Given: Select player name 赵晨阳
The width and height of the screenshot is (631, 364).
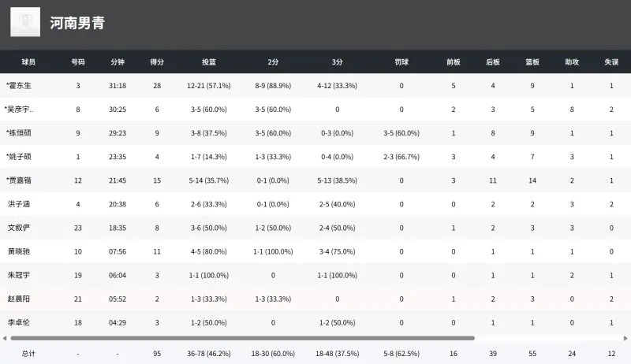Looking at the screenshot, I should (19, 299).
